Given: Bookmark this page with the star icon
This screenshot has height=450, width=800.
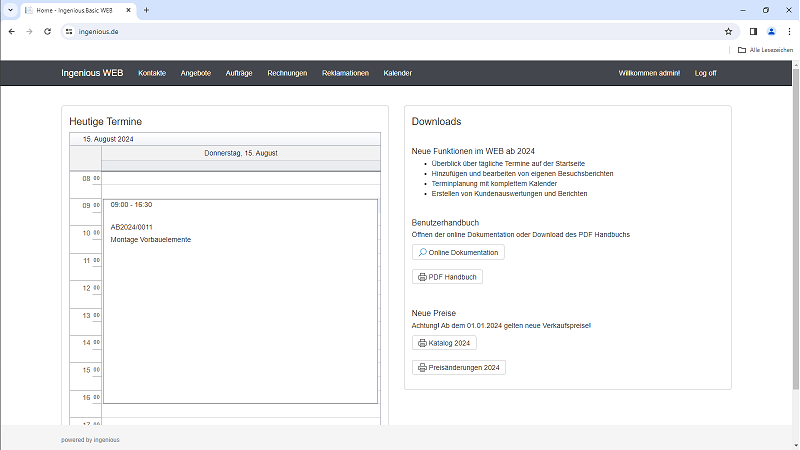Looking at the screenshot, I should pyautogui.click(x=729, y=32).
